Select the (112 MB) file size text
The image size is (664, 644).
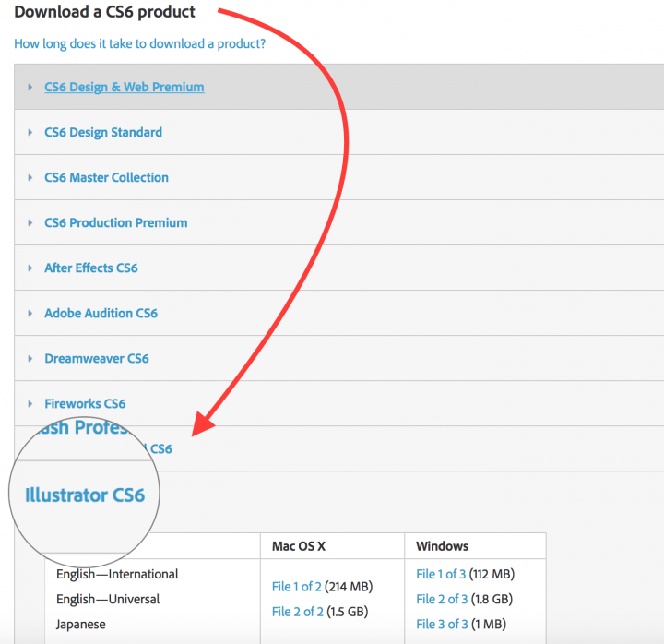[492, 574]
